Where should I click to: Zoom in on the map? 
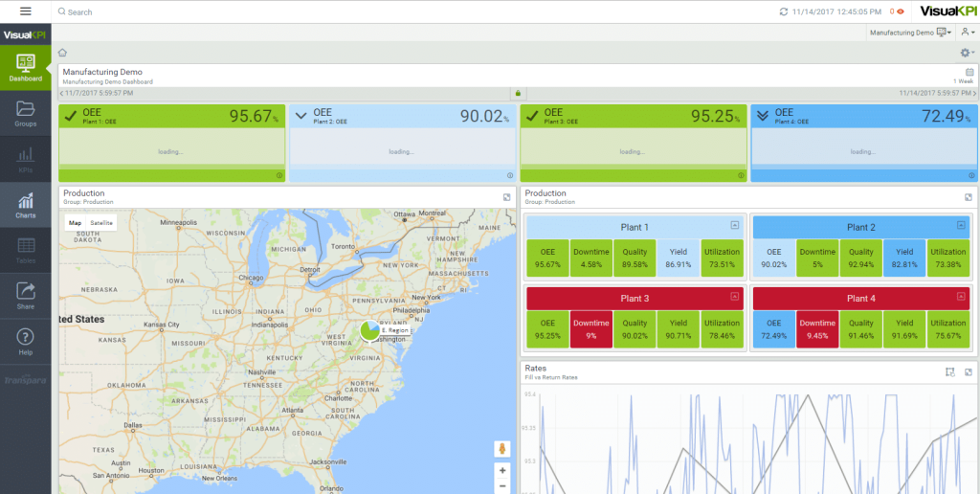point(502,470)
